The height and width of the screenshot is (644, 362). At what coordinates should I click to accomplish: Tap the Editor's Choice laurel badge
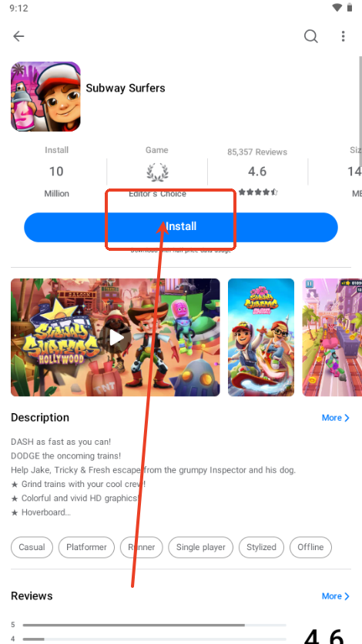(157, 172)
